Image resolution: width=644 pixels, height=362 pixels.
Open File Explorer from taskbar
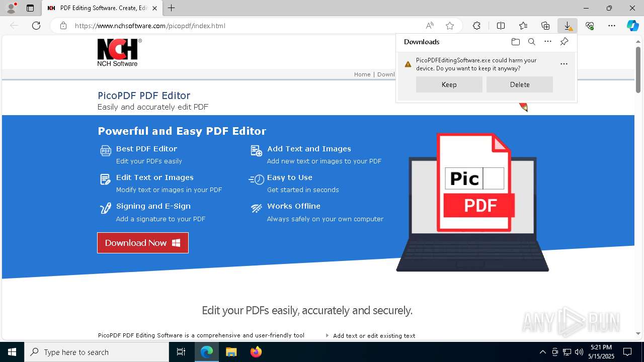pyautogui.click(x=231, y=352)
